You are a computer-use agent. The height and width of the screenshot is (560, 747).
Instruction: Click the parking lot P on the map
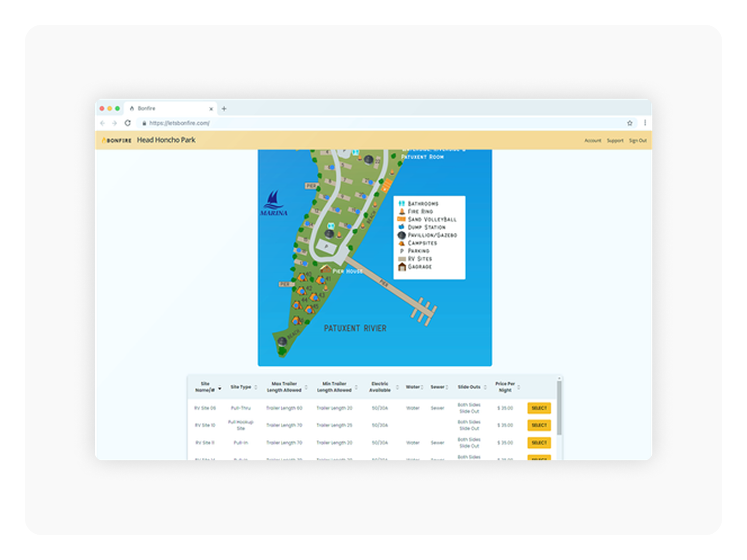tap(327, 246)
